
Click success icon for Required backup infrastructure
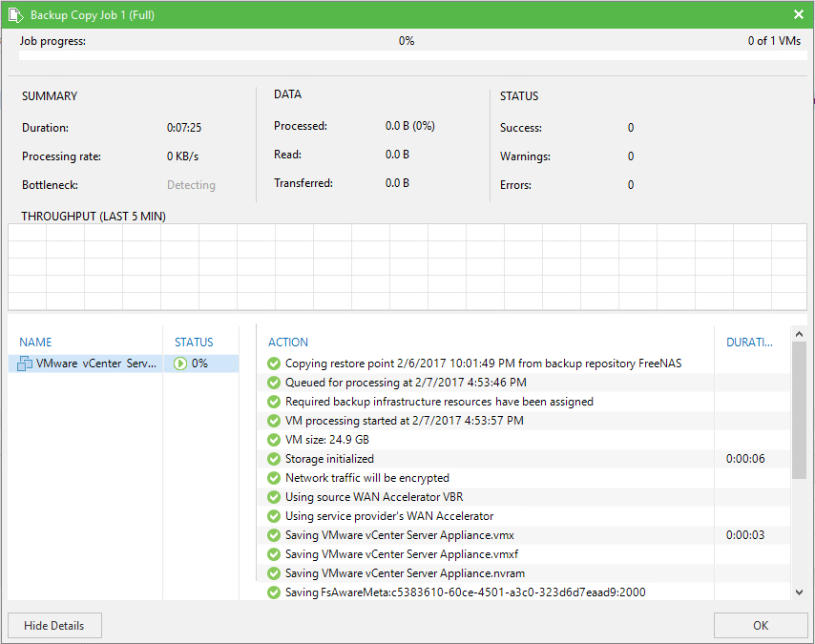(274, 402)
